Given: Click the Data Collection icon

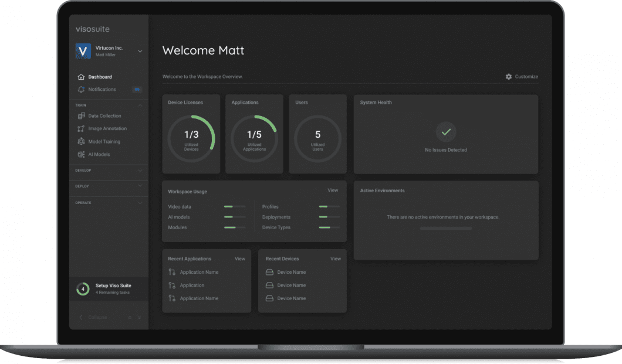Looking at the screenshot, I should point(81,116).
